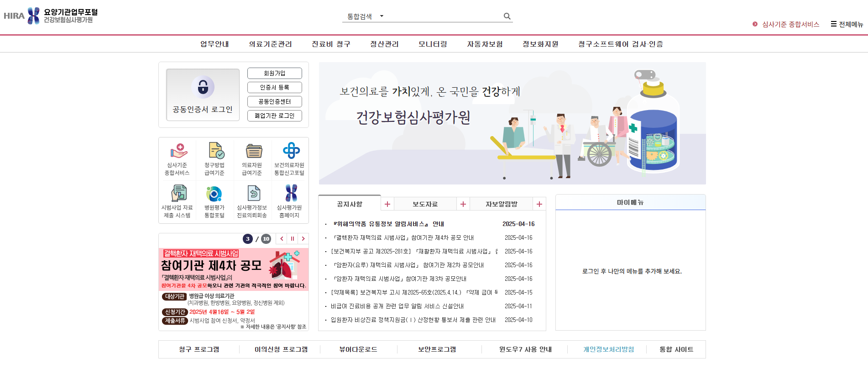Open notice 보건복지부 공고 제2025-281호
The width and height of the screenshot is (868, 369).
(x=414, y=251)
